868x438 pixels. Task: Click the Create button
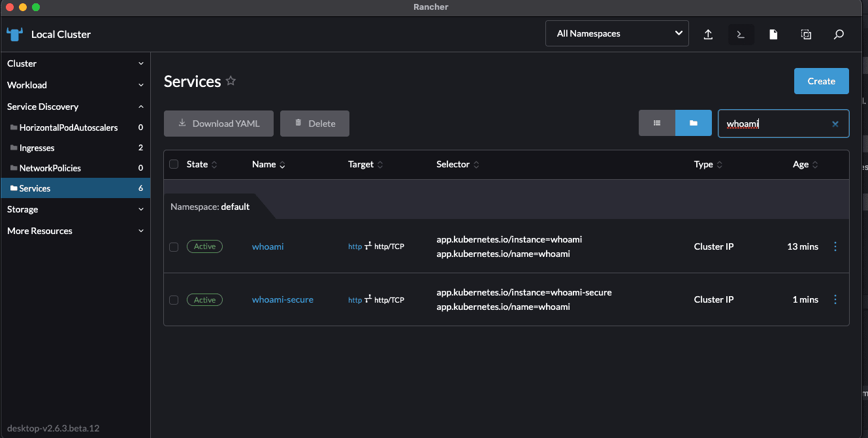click(x=821, y=81)
